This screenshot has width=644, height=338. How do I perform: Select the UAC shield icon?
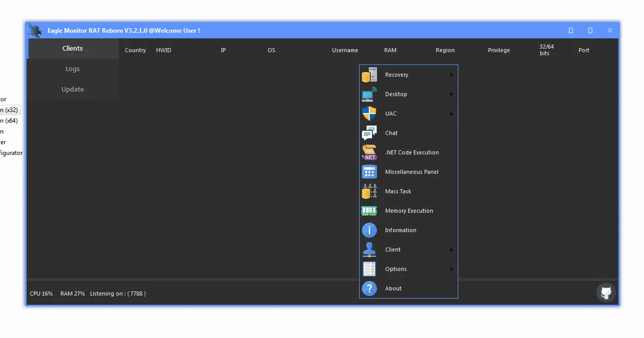(369, 114)
